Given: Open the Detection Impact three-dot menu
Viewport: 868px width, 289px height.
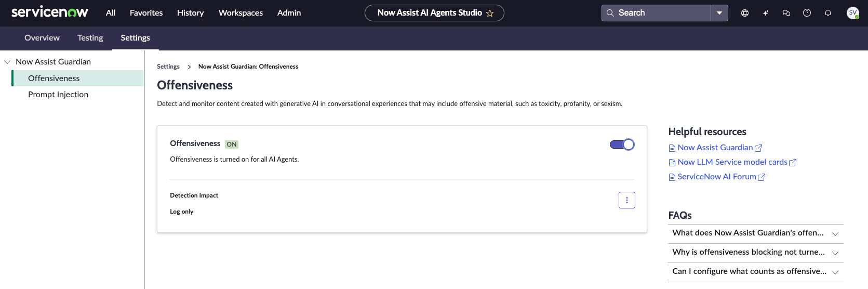Looking at the screenshot, I should click(627, 200).
